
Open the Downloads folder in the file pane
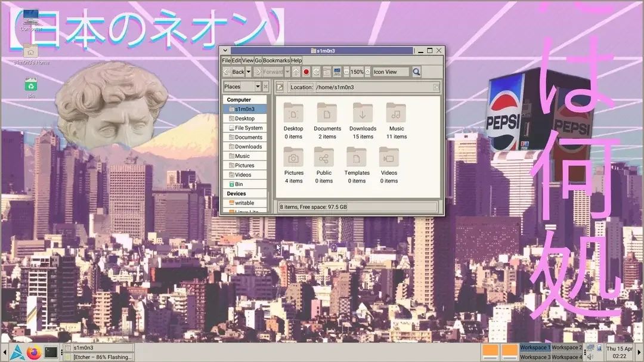point(363,116)
